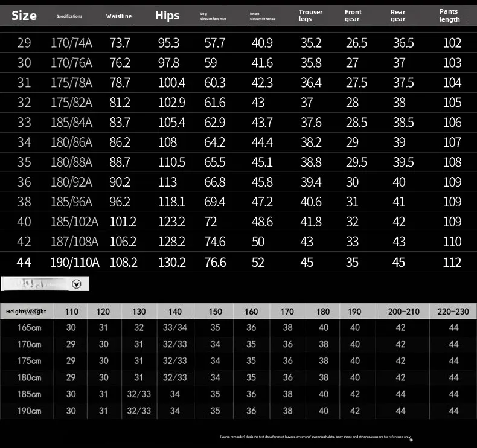
Task: Click the warm reminder footnote text
Action: [315, 437]
